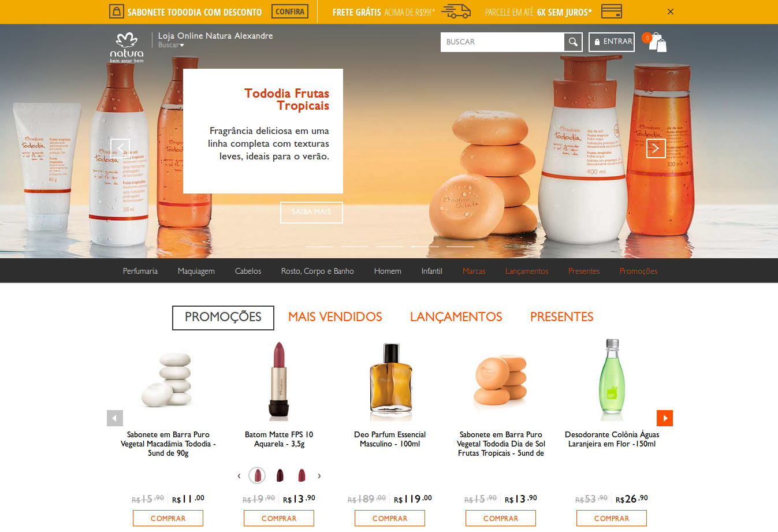Expand the Buscar store dropdown
The width and height of the screenshot is (778, 532).
(171, 45)
